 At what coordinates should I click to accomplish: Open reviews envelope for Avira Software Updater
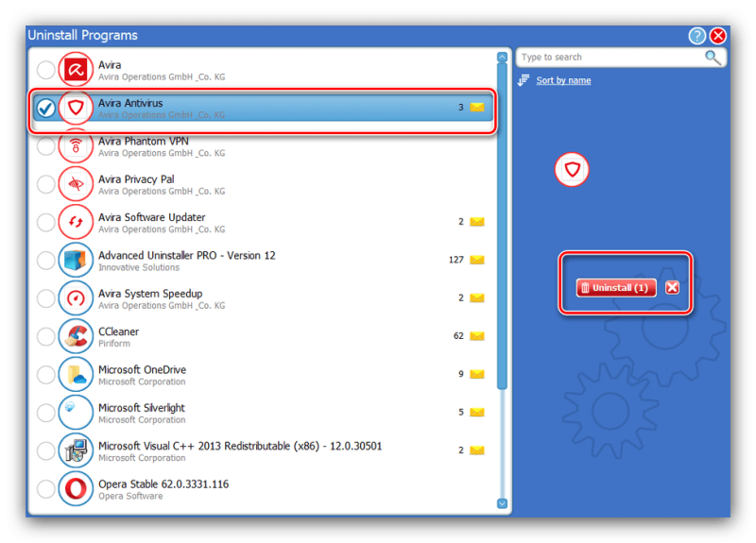[x=477, y=222]
